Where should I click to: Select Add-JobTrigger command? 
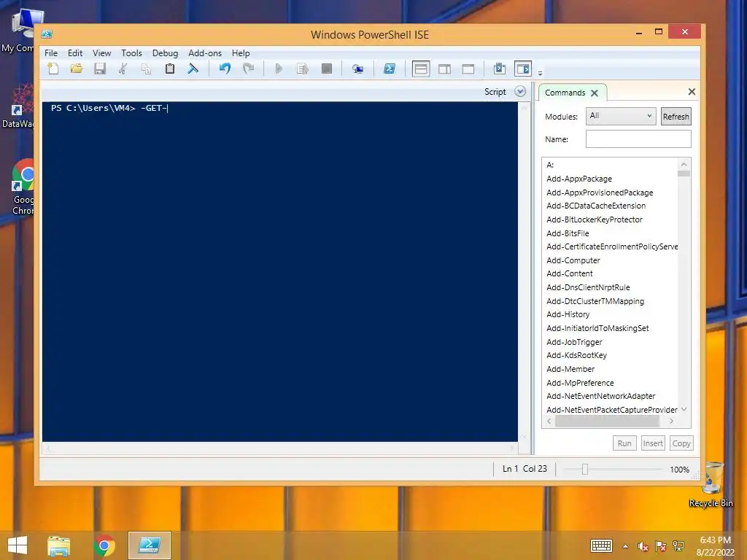click(x=574, y=342)
